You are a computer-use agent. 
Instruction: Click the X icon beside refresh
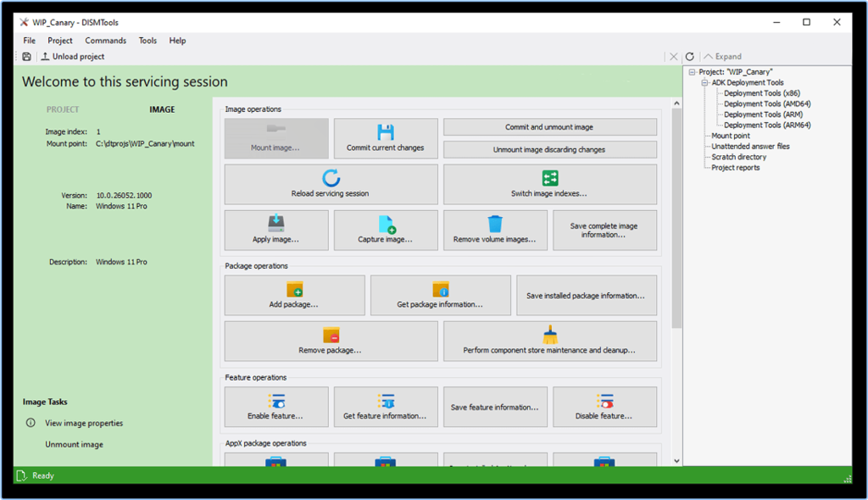tap(673, 57)
